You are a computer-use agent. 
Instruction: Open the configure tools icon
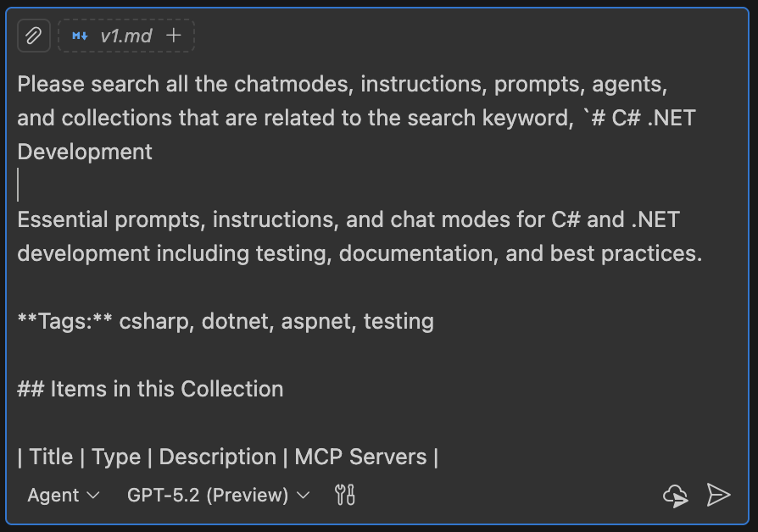346,495
